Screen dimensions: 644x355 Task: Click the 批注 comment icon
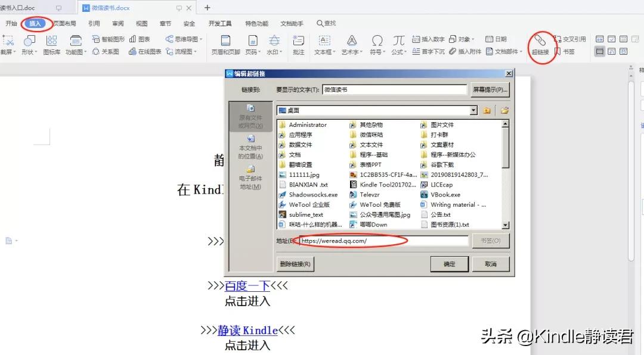(299, 45)
